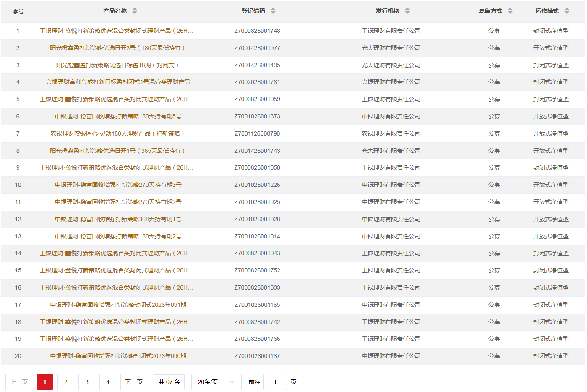Open product 中银理财-稳富固收增强打新策略368天持有期1号

[118, 219]
